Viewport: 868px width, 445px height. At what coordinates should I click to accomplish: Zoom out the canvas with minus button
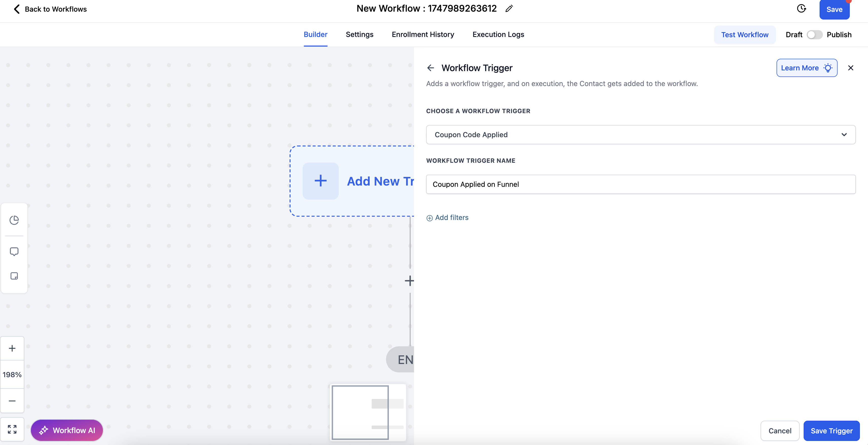click(x=12, y=401)
